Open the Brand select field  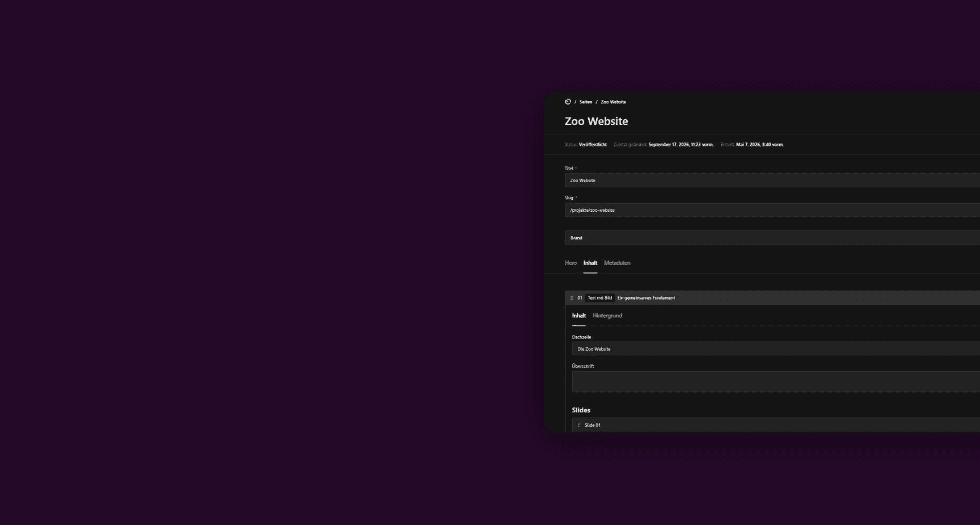tap(772, 238)
